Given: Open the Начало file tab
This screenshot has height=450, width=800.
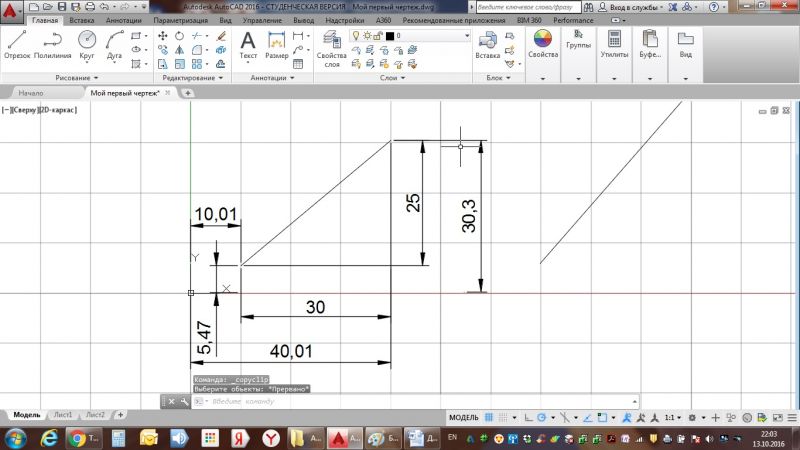Looking at the screenshot, I should tap(31, 93).
